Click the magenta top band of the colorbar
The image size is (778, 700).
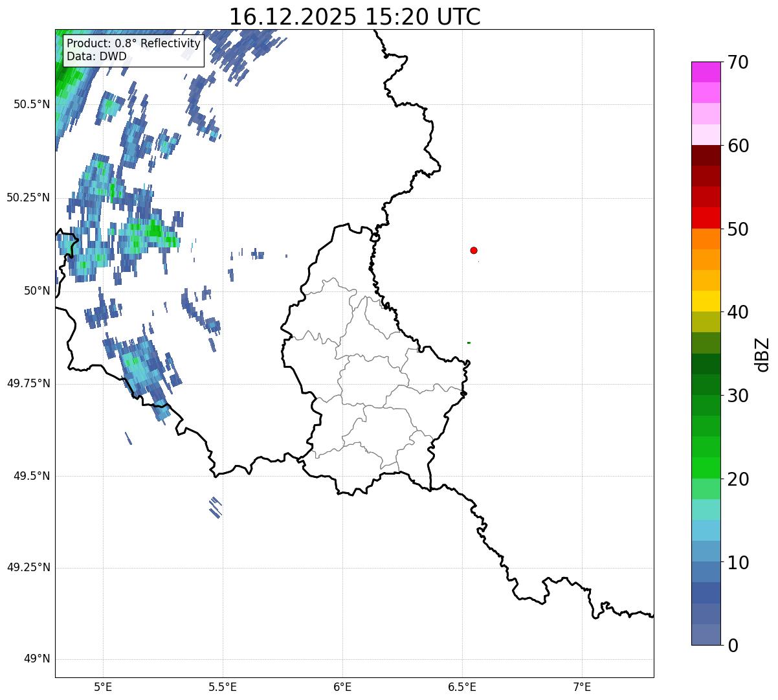pos(706,72)
